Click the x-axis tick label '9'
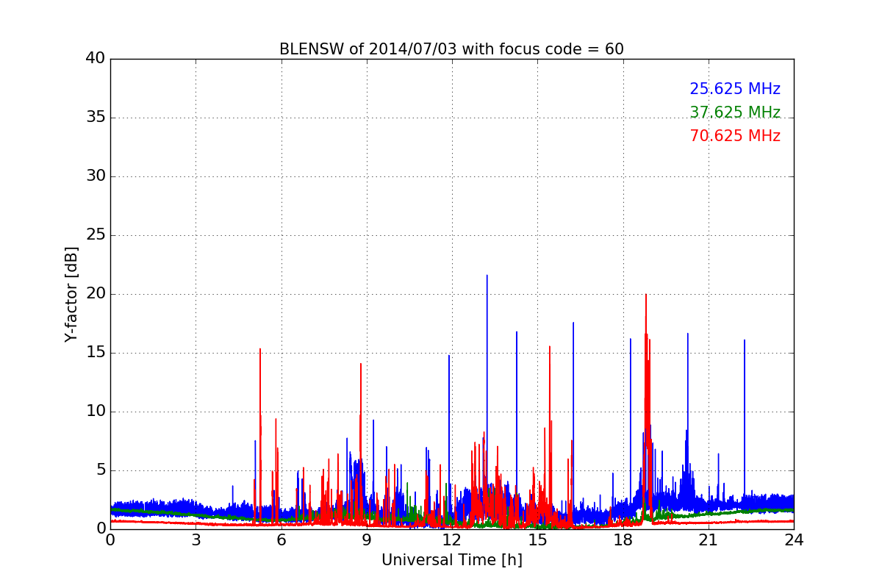The height and width of the screenshot is (588, 882). click(367, 540)
